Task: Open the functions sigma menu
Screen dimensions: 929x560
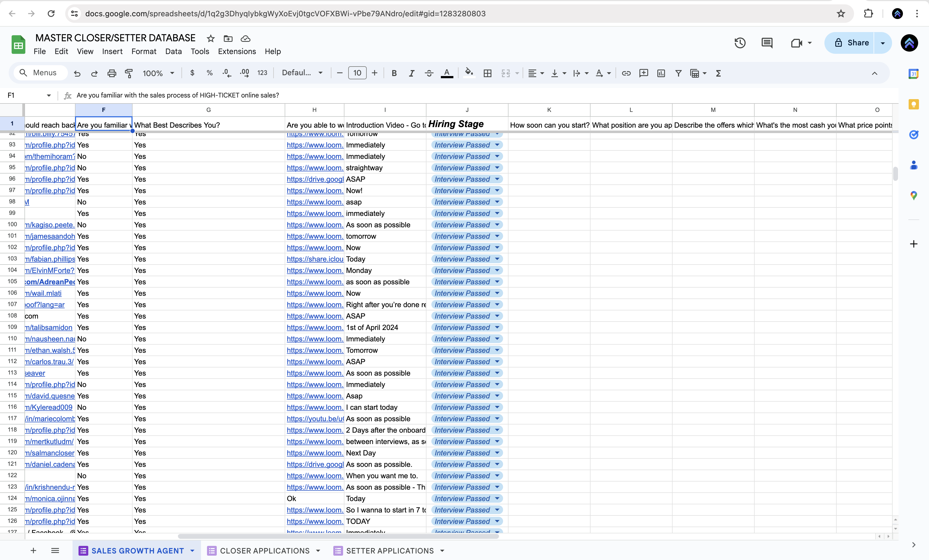Action: click(x=718, y=73)
